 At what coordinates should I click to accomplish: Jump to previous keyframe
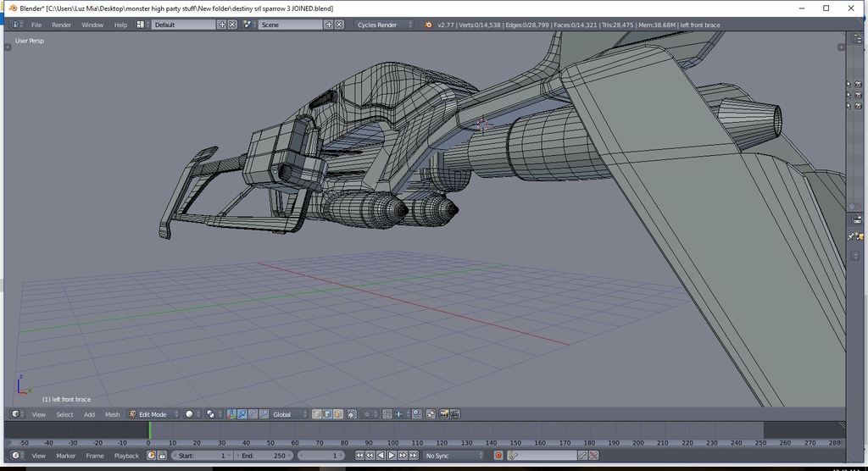coord(370,456)
